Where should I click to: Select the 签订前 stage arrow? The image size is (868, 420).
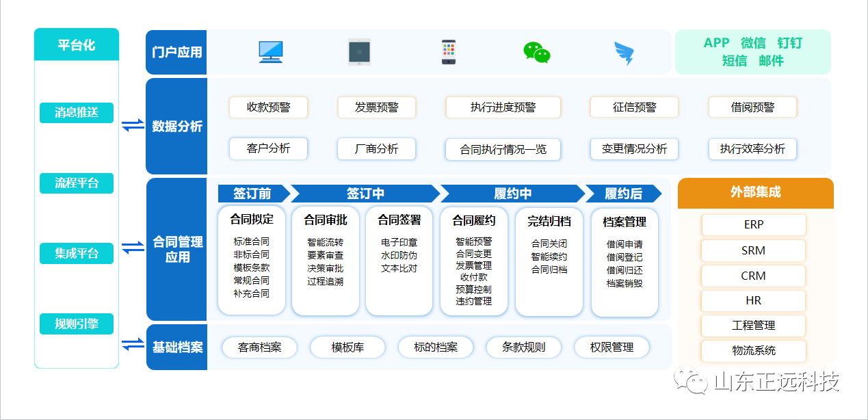click(x=252, y=194)
